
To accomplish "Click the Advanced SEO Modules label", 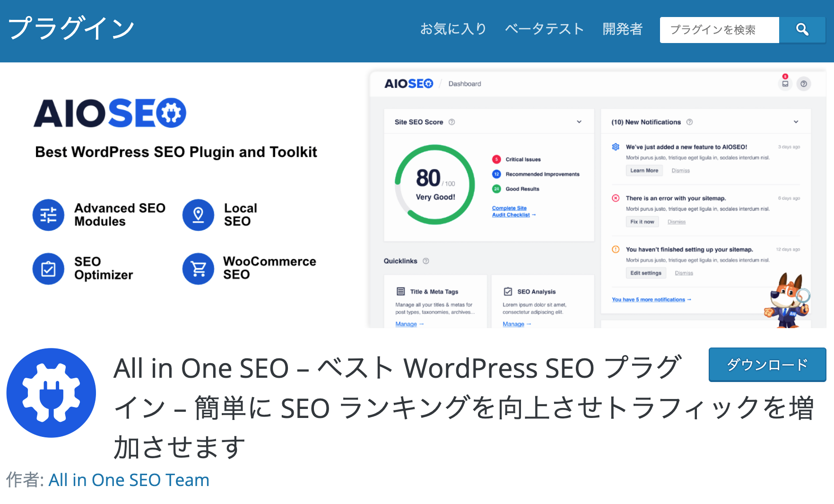I will [x=120, y=215].
